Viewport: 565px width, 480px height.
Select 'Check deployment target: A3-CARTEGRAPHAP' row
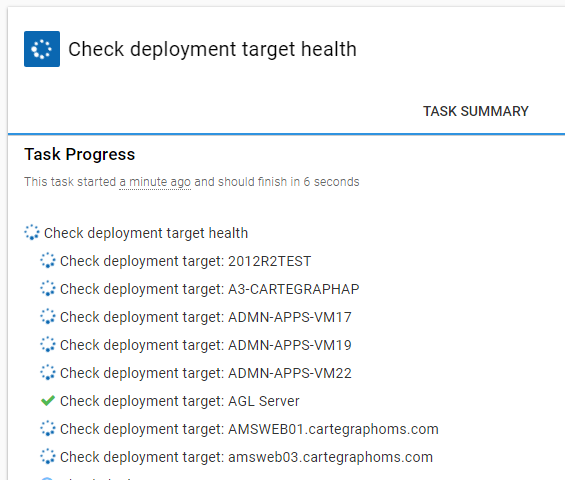click(x=209, y=289)
